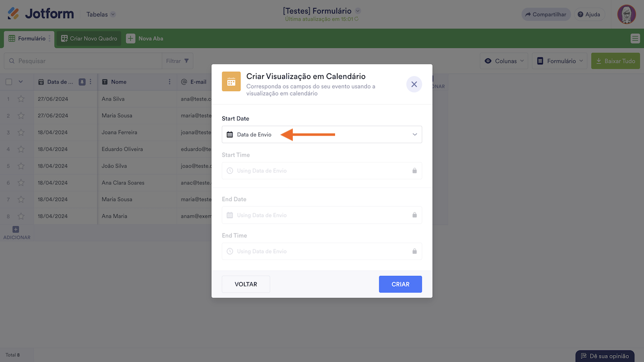The image size is (644, 362).
Task: Click the Criar button
Action: tap(400, 284)
